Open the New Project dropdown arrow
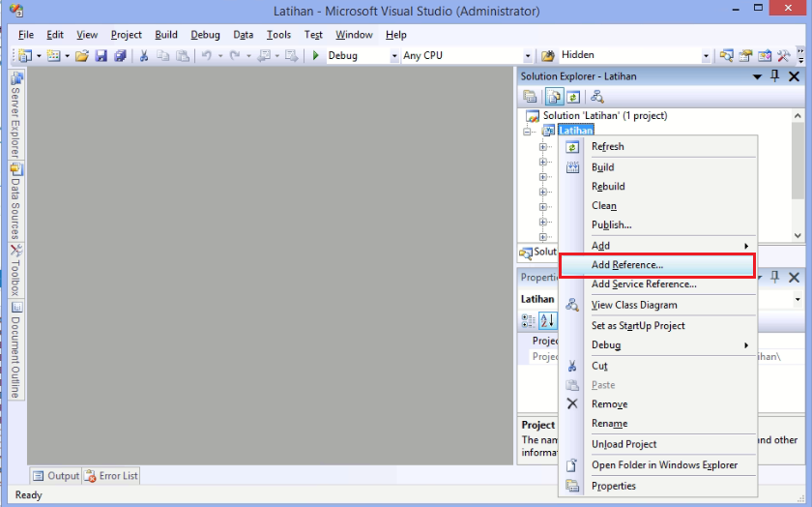Screen dimensions: 812x507 pos(39,55)
